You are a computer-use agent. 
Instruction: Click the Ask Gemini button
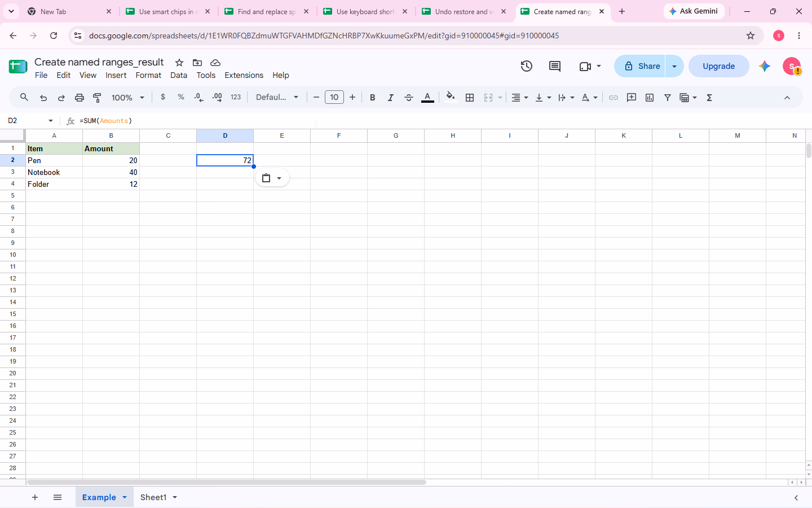click(694, 11)
